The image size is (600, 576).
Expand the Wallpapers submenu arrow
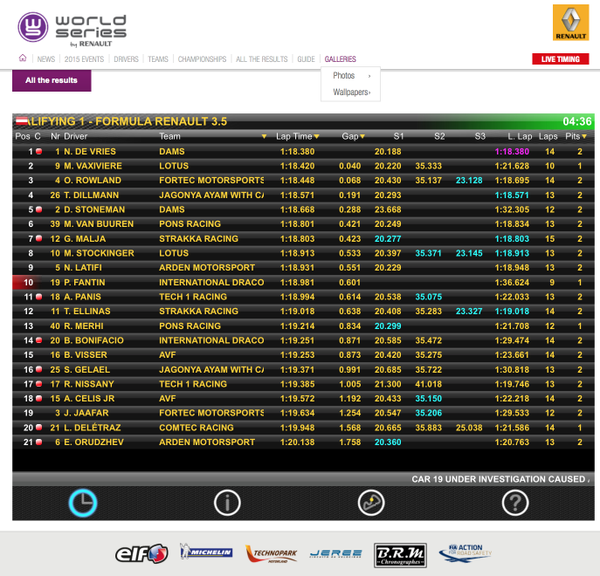(370, 93)
